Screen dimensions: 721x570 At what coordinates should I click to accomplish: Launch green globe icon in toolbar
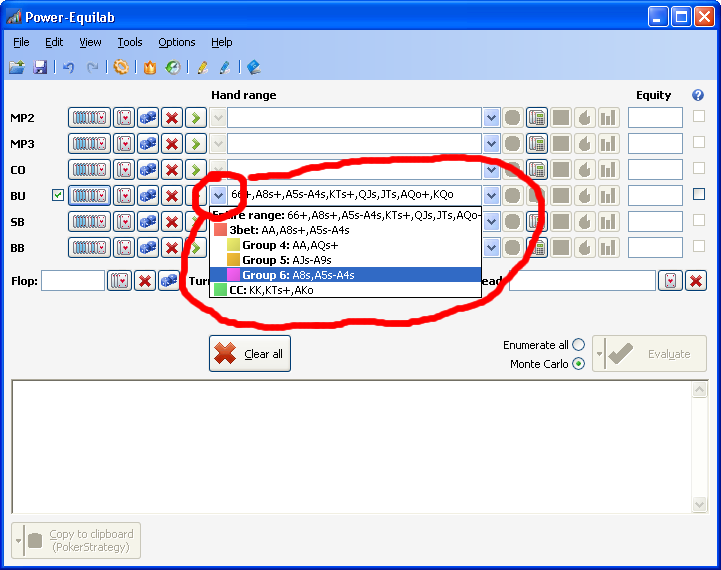tap(173, 68)
